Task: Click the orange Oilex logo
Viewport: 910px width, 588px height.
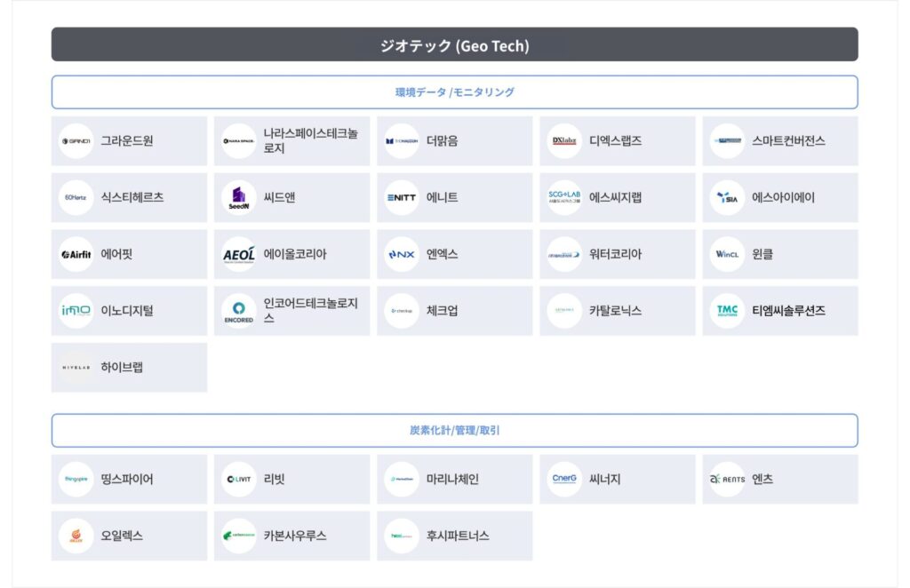Action: 76,536
